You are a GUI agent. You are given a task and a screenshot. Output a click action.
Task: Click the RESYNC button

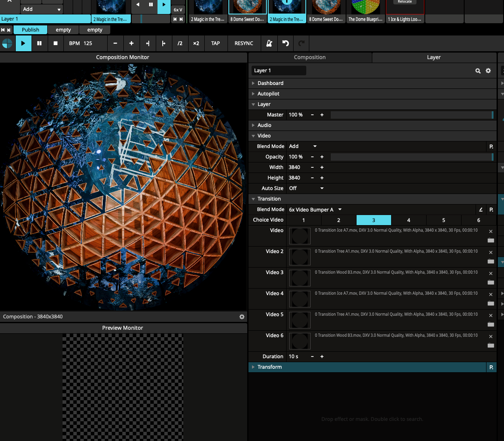click(244, 43)
